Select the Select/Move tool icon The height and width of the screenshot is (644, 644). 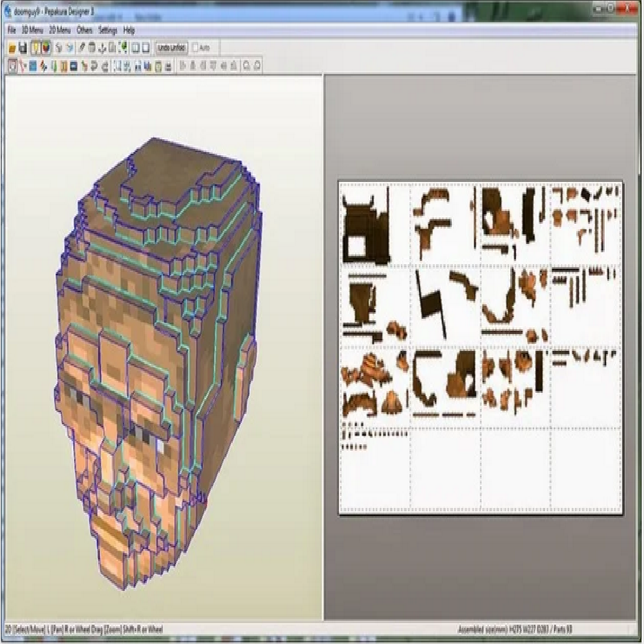[x=13, y=66]
